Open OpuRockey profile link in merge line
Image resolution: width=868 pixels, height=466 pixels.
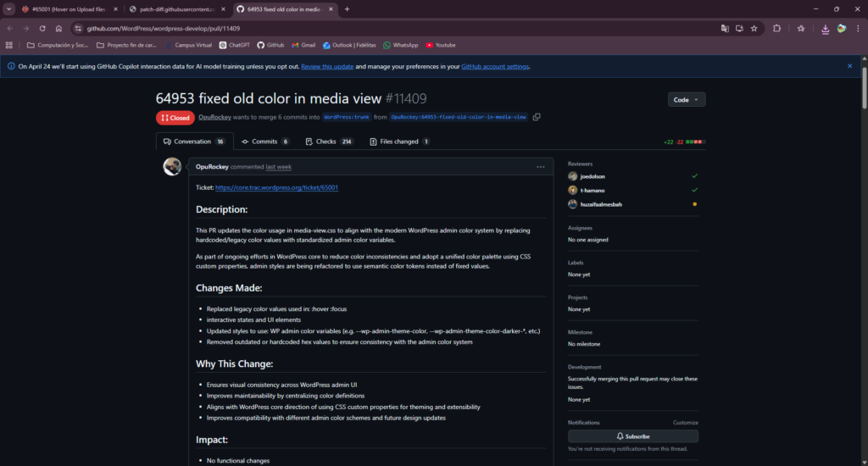(214, 117)
